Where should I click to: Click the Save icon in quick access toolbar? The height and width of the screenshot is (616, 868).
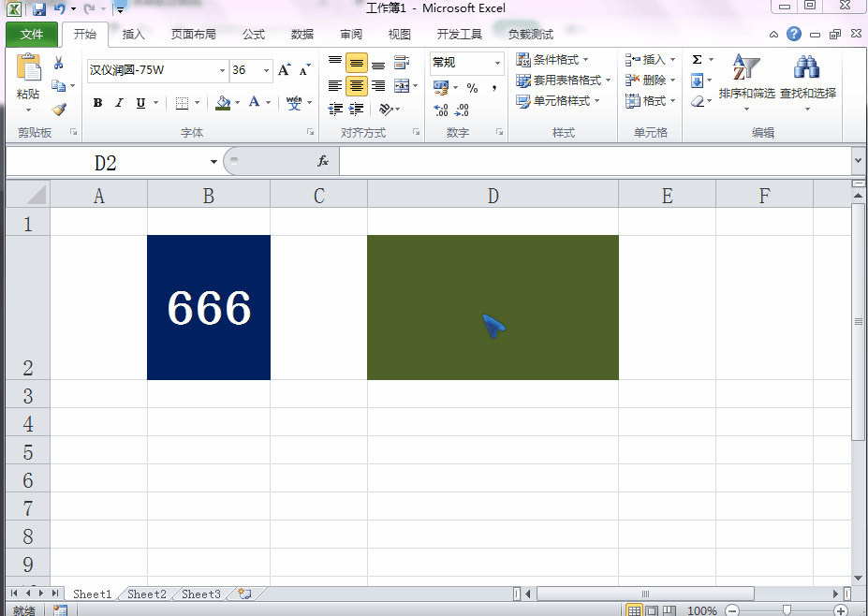click(x=38, y=8)
